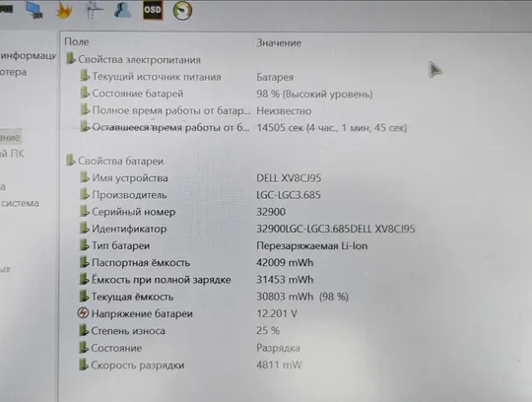Click the 'Поле' column header
This screenshot has height=402, width=532.
point(77,41)
